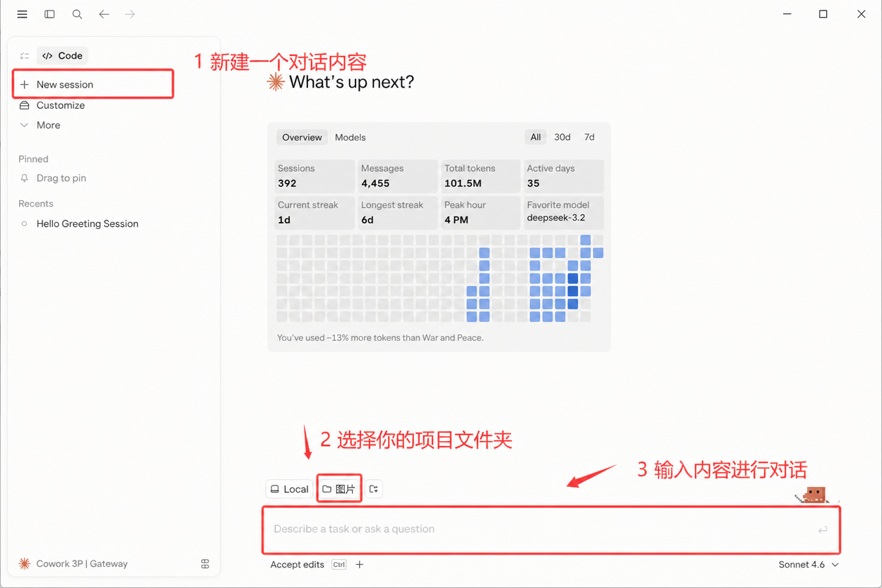882x588 pixels.
Task: Click the task list icon beside Code
Action: click(25, 56)
